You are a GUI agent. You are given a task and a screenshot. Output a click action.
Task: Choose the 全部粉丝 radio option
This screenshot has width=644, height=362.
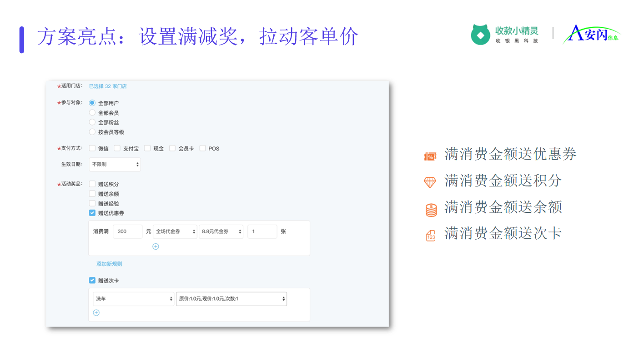point(92,122)
